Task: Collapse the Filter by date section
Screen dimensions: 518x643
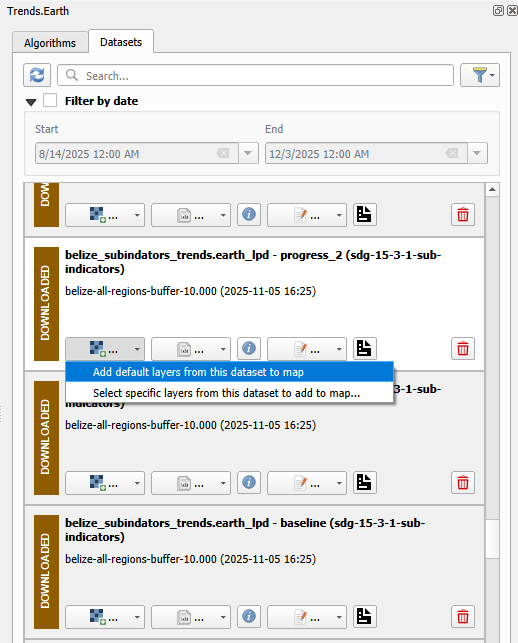Action: click(x=31, y=102)
